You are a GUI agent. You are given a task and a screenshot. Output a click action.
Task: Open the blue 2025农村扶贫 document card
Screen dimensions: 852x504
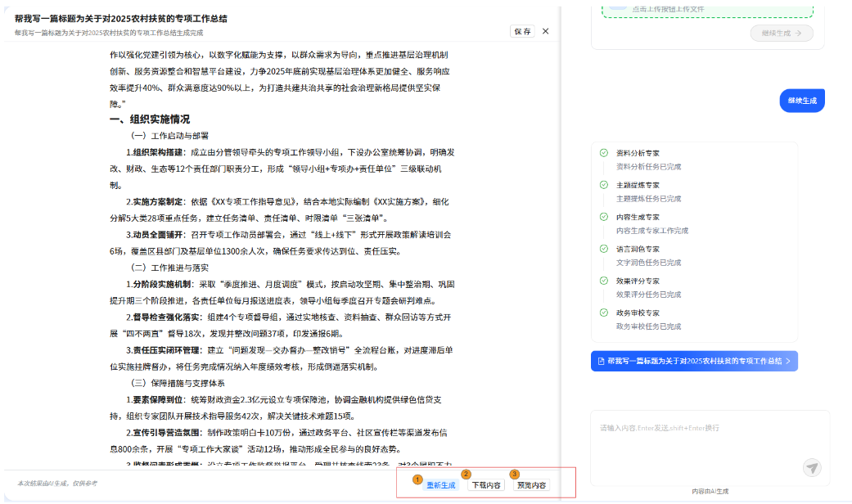tap(694, 361)
